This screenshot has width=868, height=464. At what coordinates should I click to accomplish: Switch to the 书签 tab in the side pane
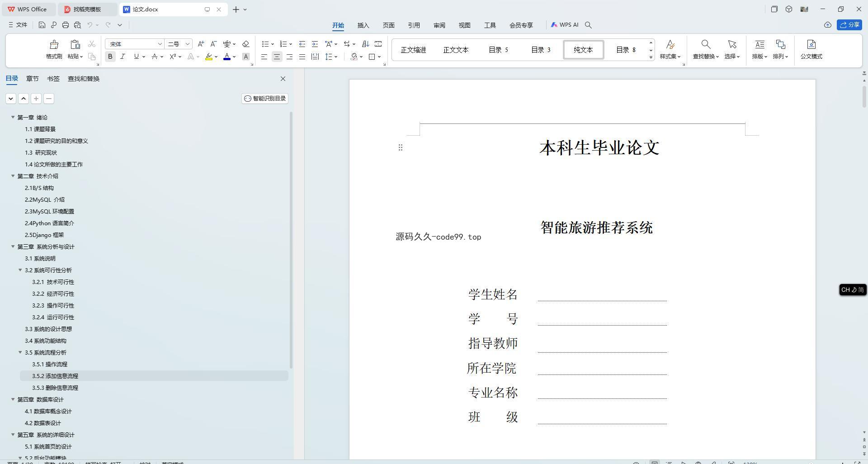pyautogui.click(x=53, y=79)
